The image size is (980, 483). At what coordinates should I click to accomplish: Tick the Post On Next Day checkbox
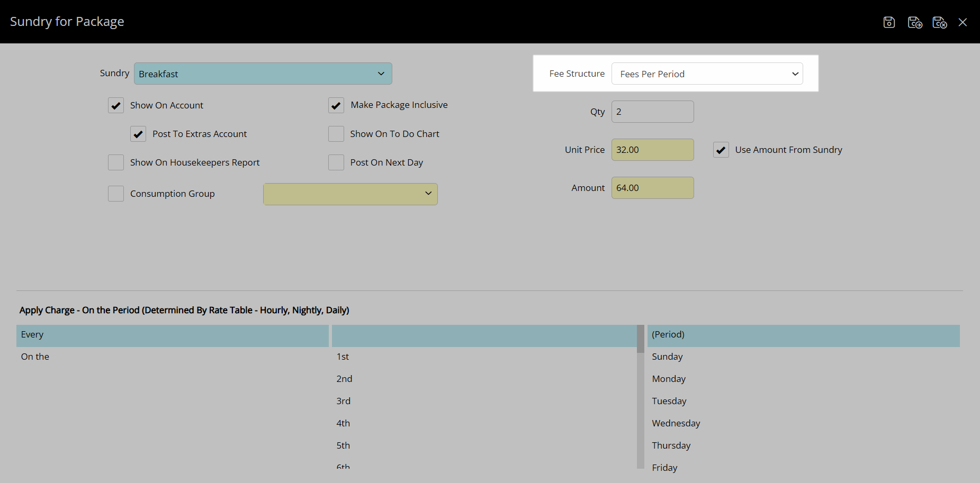[x=336, y=162]
